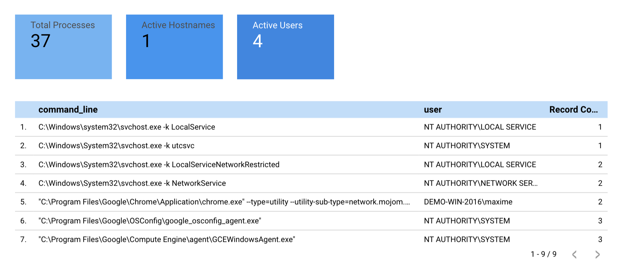Sort table by command_line column header
This screenshot has width=644, height=270.
pos(68,110)
